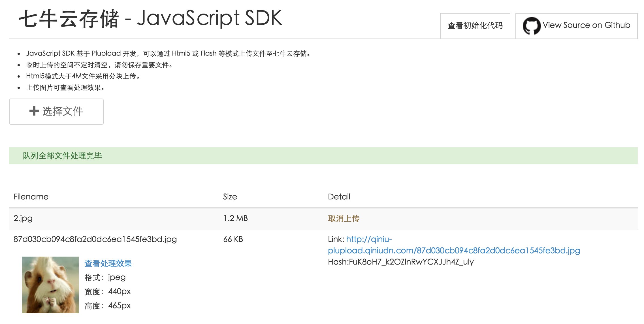The image size is (644, 324).
Task: Click the 队列全部文件处理完毕 status message
Action: click(x=62, y=156)
